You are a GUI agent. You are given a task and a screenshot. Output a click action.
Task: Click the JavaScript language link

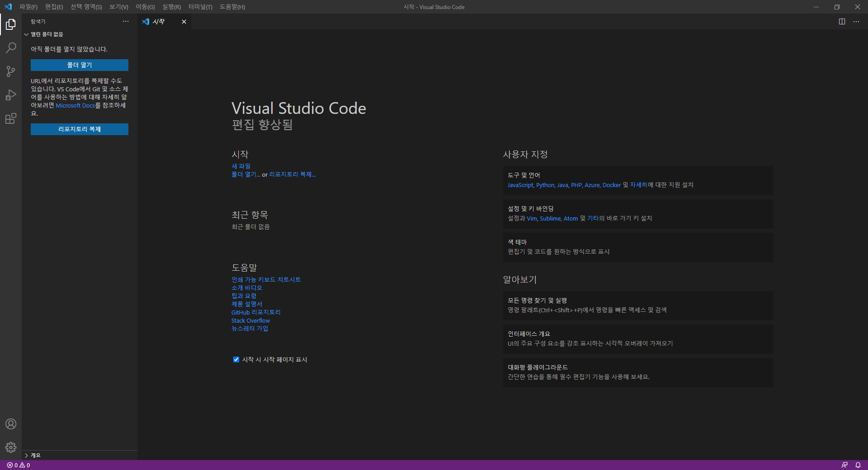520,185
